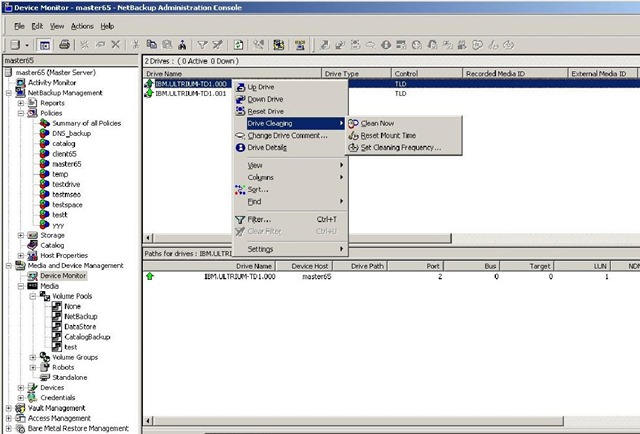This screenshot has height=434, width=640.
Task: Collapse the Volume Pools tree node
Action: [33, 296]
